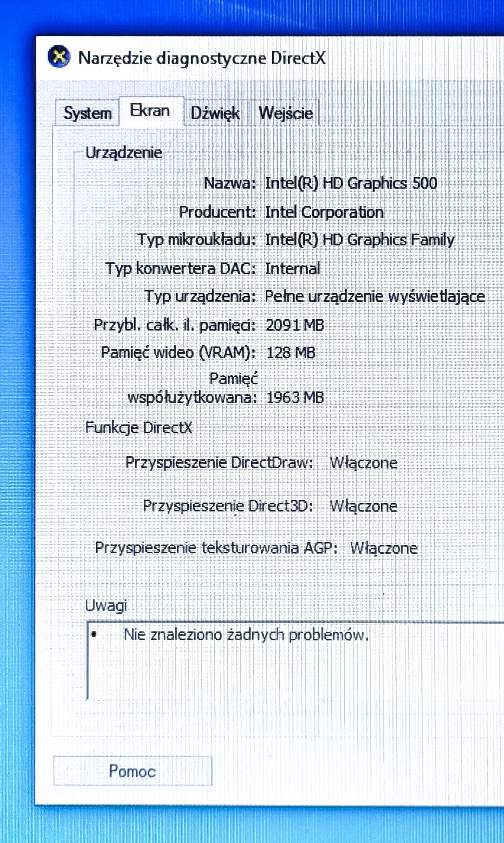Click Włączone next to Przyspieszenie Direct3D
This screenshot has height=843, width=504.
363,506
